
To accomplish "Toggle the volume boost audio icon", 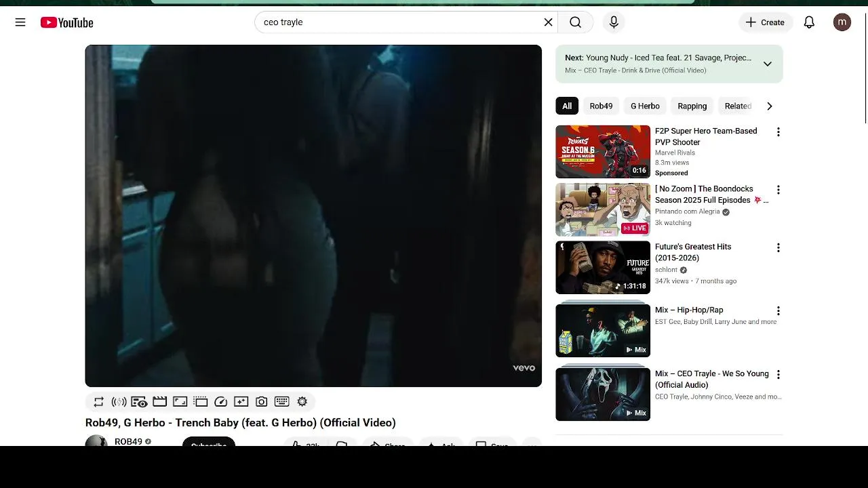I will coord(119,402).
